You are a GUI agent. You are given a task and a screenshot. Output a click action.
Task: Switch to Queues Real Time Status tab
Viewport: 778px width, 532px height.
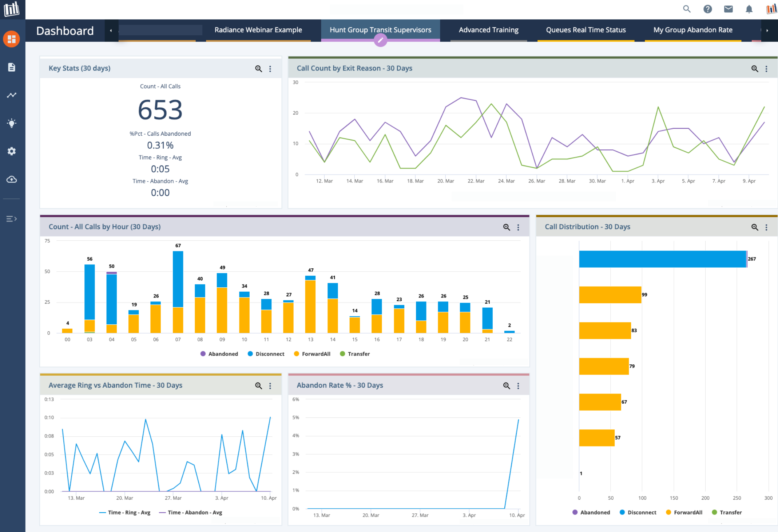[586, 30]
